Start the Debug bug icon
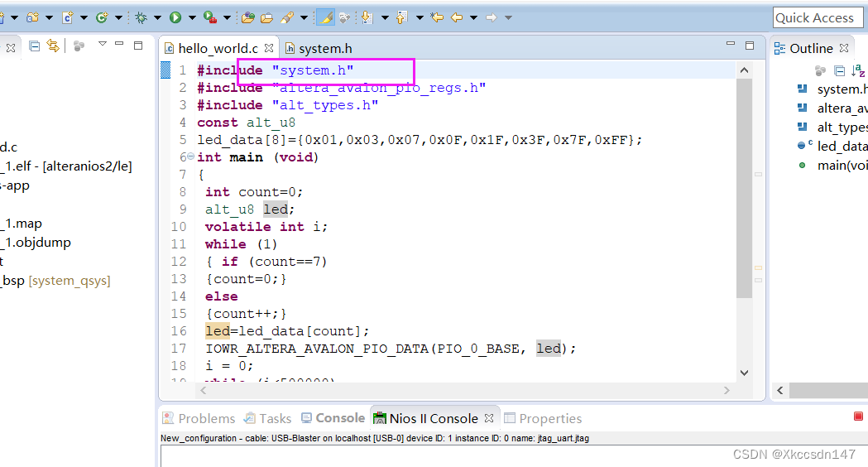 point(141,17)
